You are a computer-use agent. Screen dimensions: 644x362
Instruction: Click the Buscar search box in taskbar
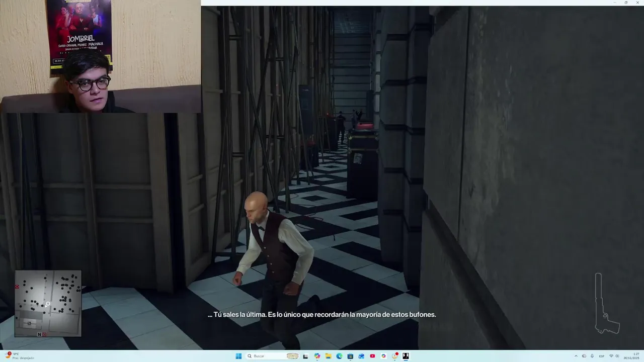click(x=273, y=356)
